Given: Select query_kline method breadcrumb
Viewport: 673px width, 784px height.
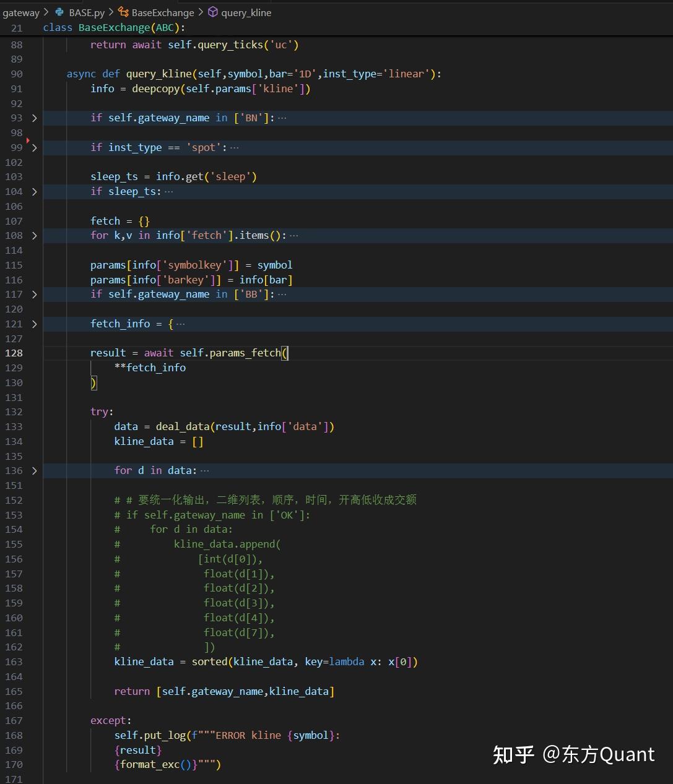Looking at the screenshot, I should pyautogui.click(x=246, y=12).
